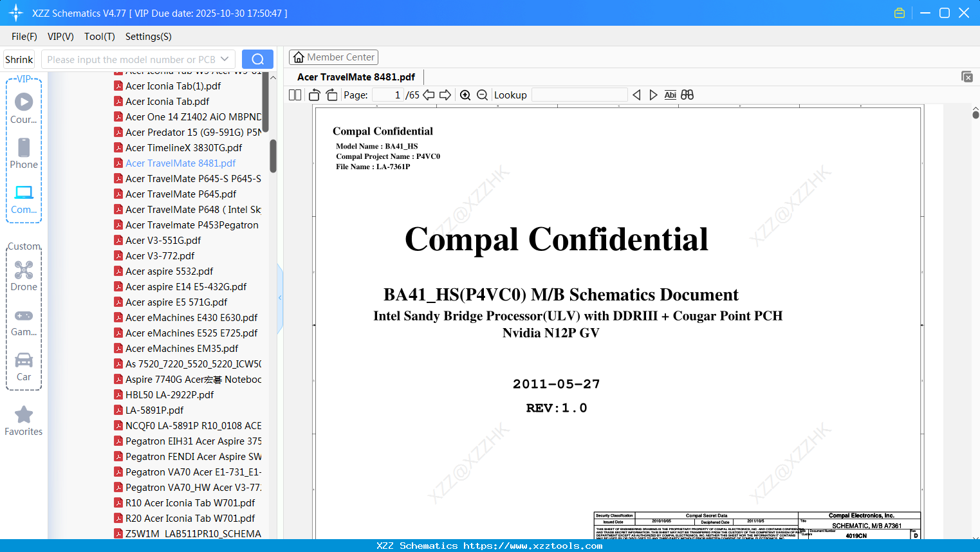Open the Course category in the sidebar

click(24, 108)
